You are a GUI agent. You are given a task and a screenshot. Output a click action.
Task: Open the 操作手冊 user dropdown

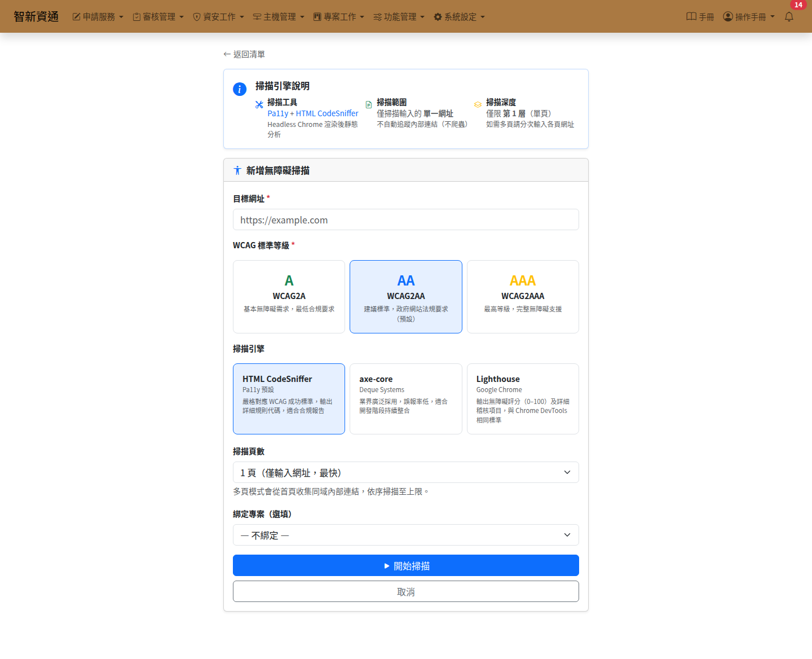(x=749, y=17)
